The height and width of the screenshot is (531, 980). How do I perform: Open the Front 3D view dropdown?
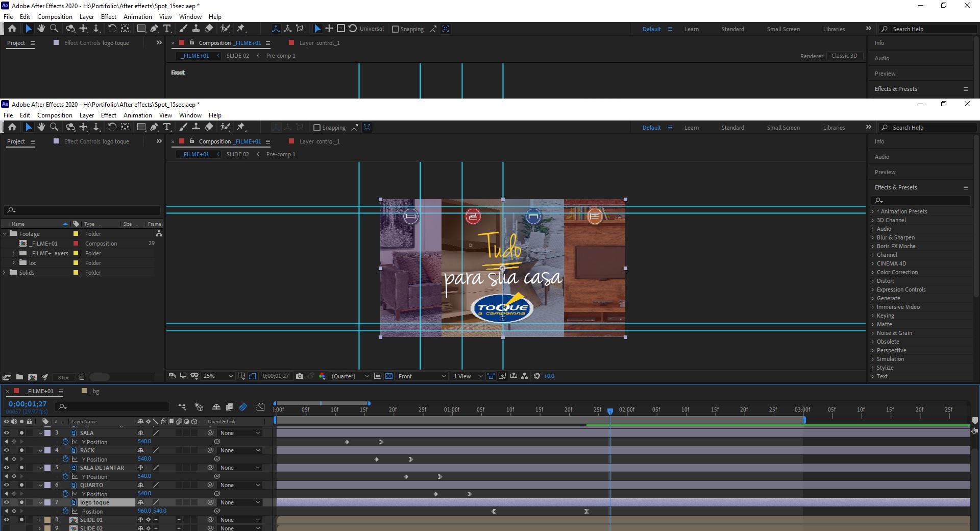422,376
